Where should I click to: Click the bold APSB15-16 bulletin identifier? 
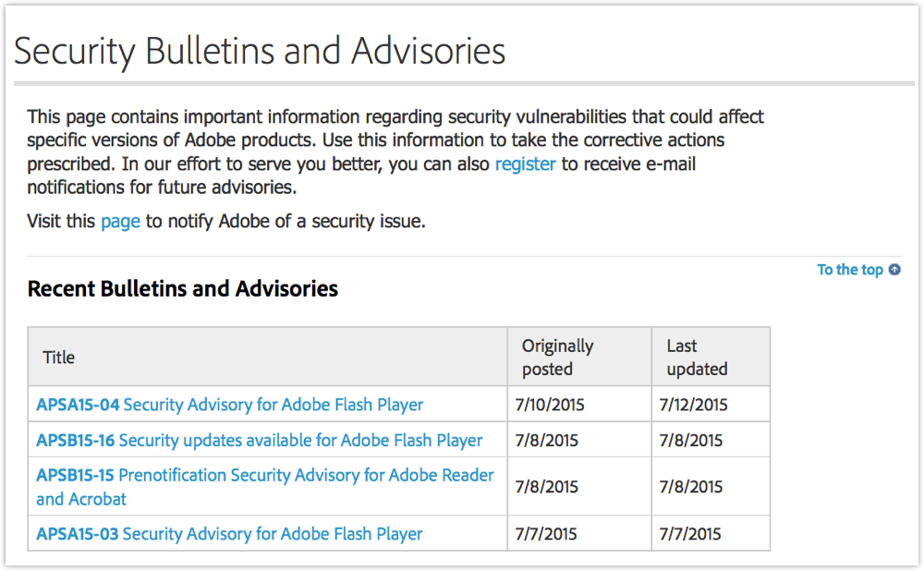pos(76,440)
